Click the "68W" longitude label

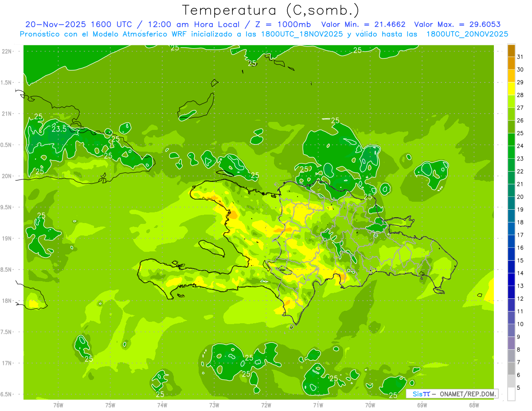tap(474, 405)
